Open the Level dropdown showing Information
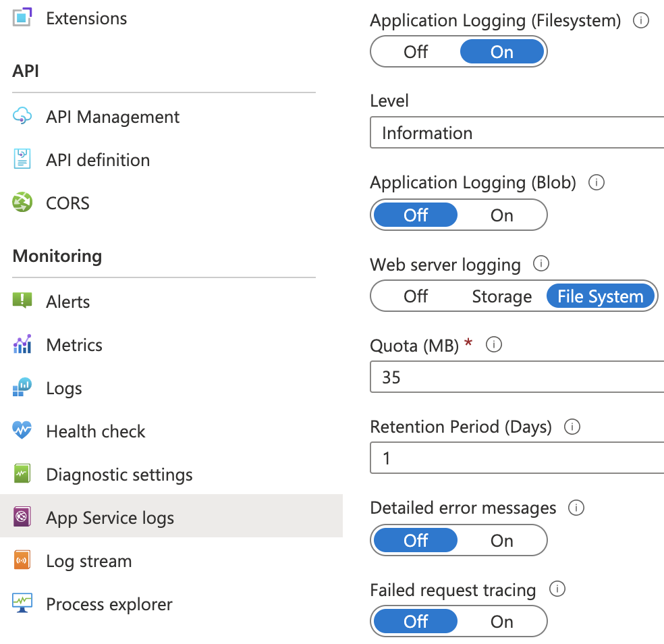664x644 pixels. pyautogui.click(x=517, y=133)
